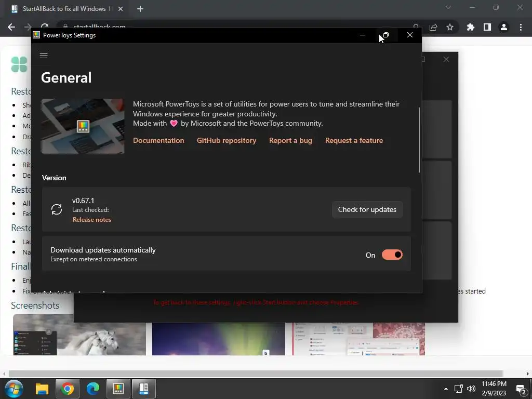532x399 pixels.
Task: Open notification center icon
Action: pos(521,389)
